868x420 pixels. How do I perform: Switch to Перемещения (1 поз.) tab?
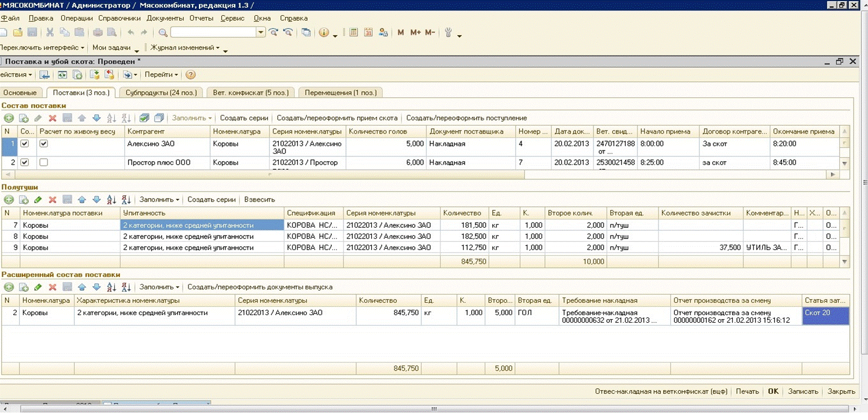click(x=341, y=93)
